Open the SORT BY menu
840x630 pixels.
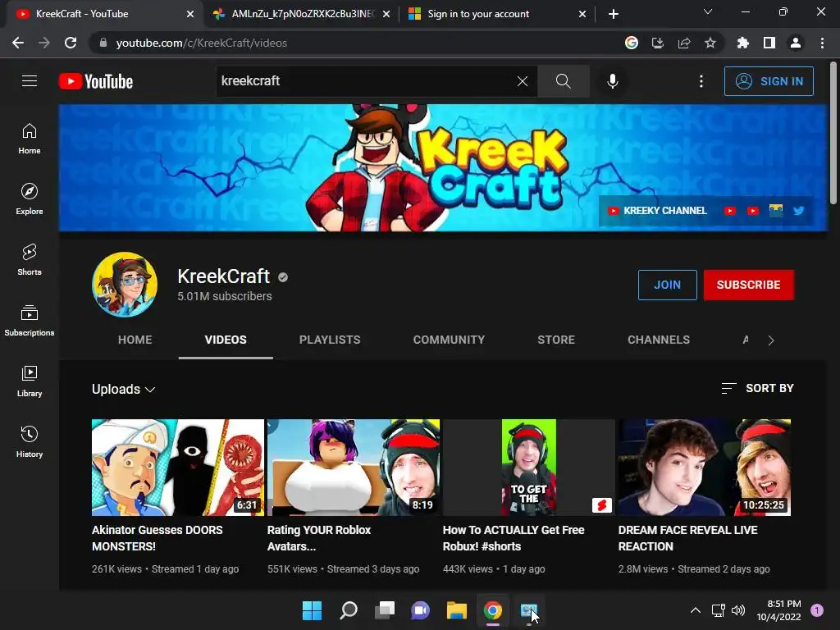pos(757,388)
